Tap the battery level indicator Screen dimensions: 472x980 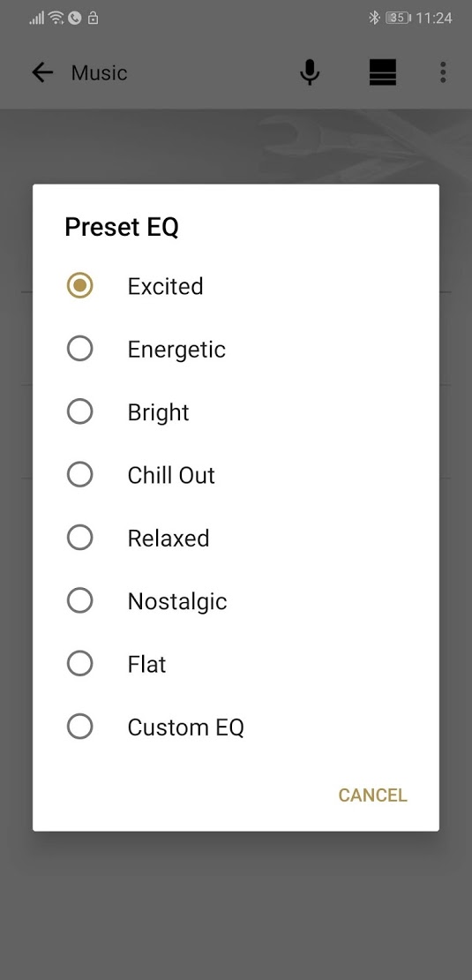[x=398, y=18]
